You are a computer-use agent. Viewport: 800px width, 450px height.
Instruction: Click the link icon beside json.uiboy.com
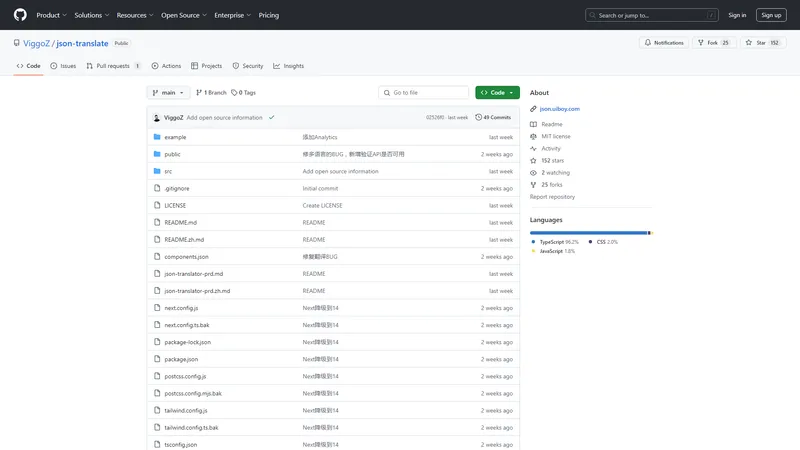533,109
